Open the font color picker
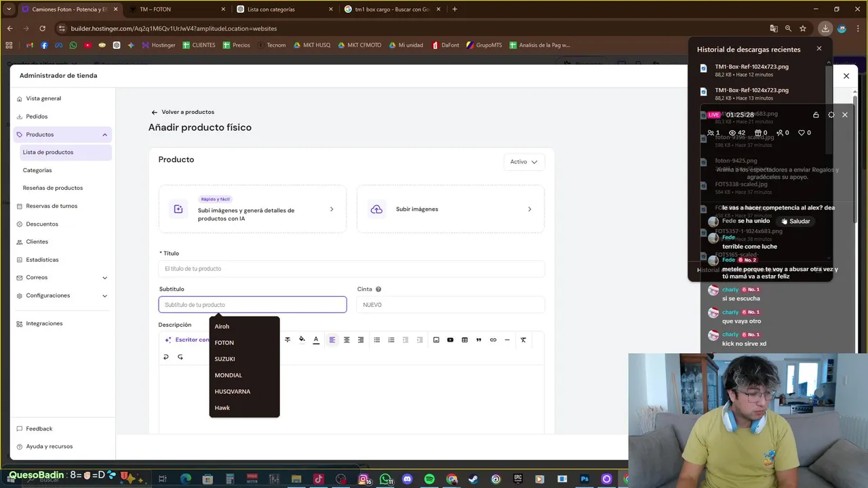The width and height of the screenshot is (868, 488). tap(316, 340)
